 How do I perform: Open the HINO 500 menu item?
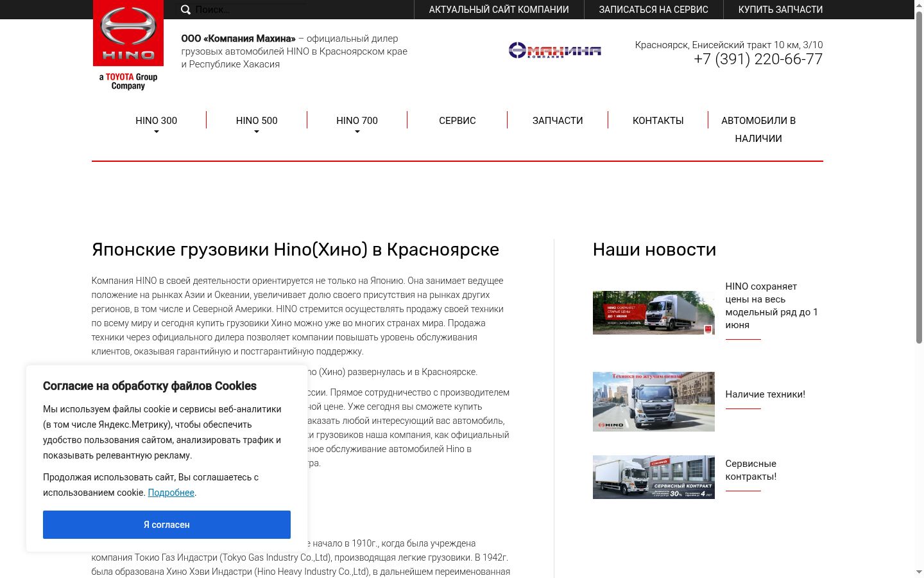point(257,121)
